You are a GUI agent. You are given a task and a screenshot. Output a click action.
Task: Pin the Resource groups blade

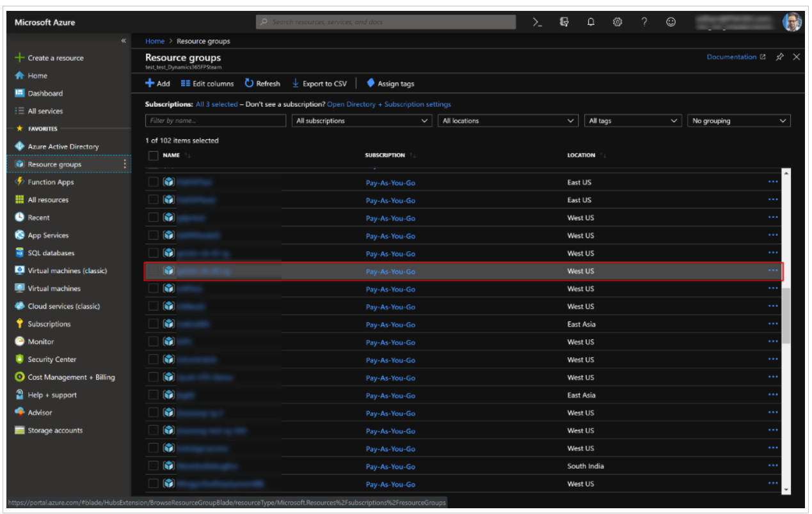(x=779, y=57)
